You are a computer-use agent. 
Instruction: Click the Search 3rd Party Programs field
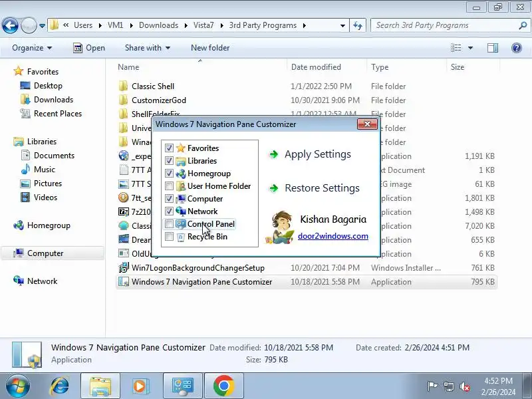[446, 25]
